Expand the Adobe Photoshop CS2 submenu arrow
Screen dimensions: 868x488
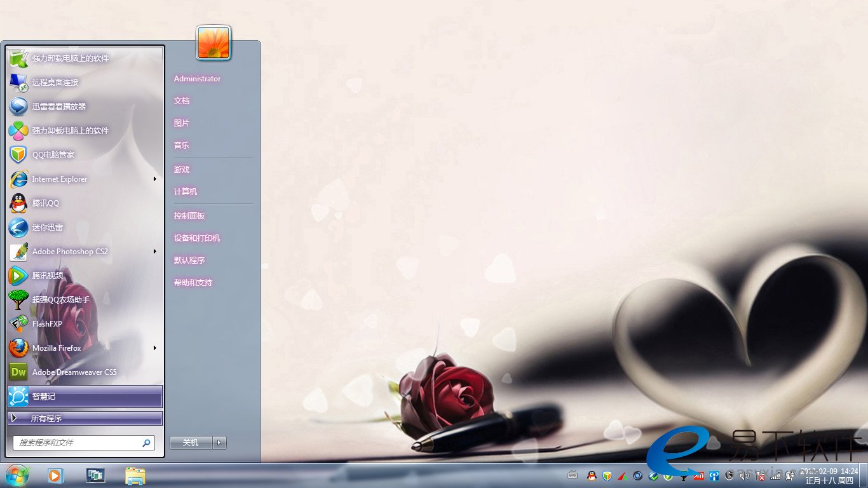(155, 252)
